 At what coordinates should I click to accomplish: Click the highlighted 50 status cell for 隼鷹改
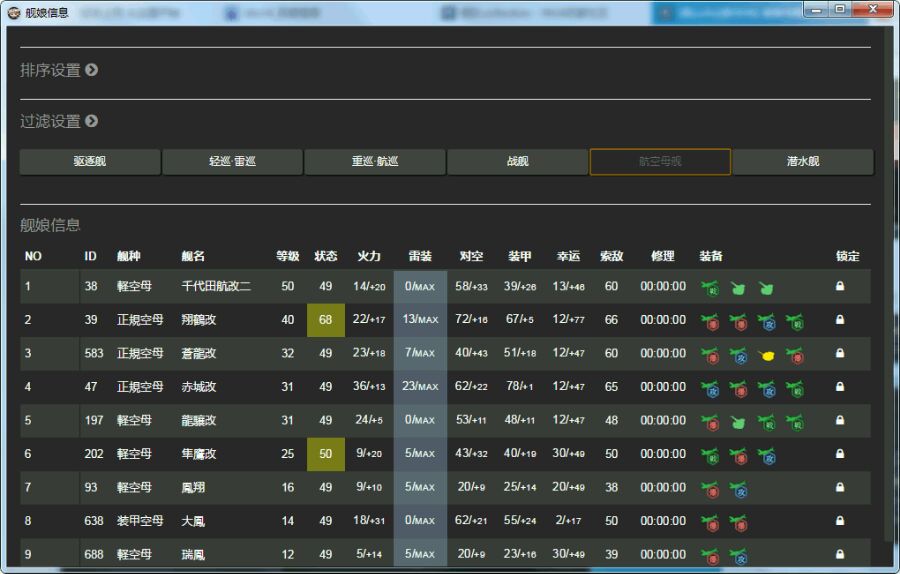(x=325, y=454)
